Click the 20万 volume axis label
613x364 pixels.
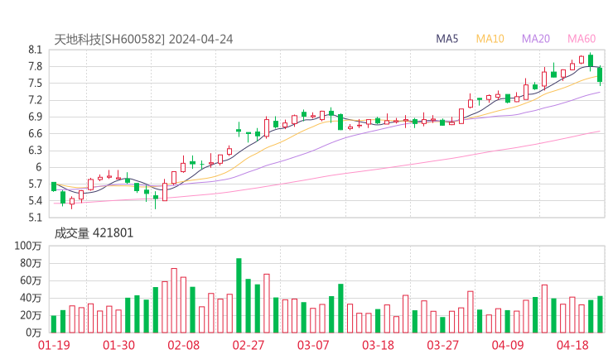tap(31, 315)
